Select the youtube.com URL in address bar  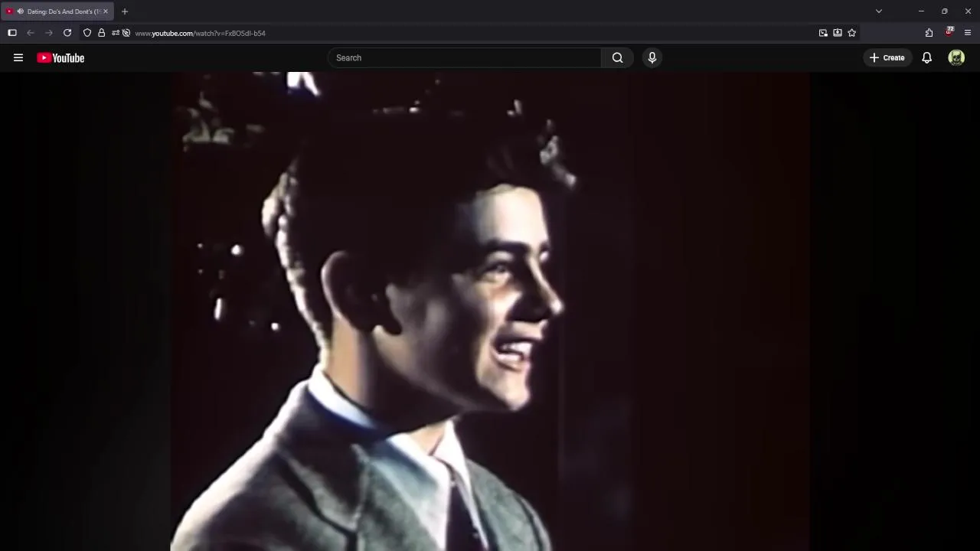201,34
